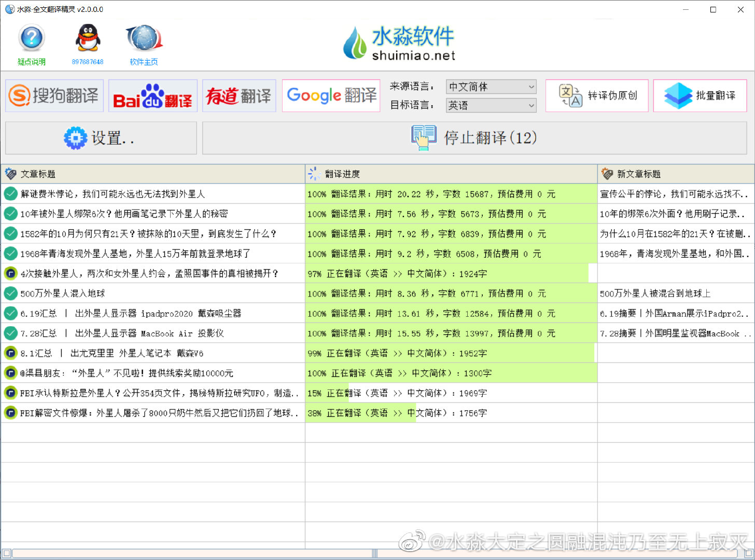Viewport: 755px width, 560px height.
Task: Click in-progress status icon for 8.1汇总 row
Action: [10, 353]
